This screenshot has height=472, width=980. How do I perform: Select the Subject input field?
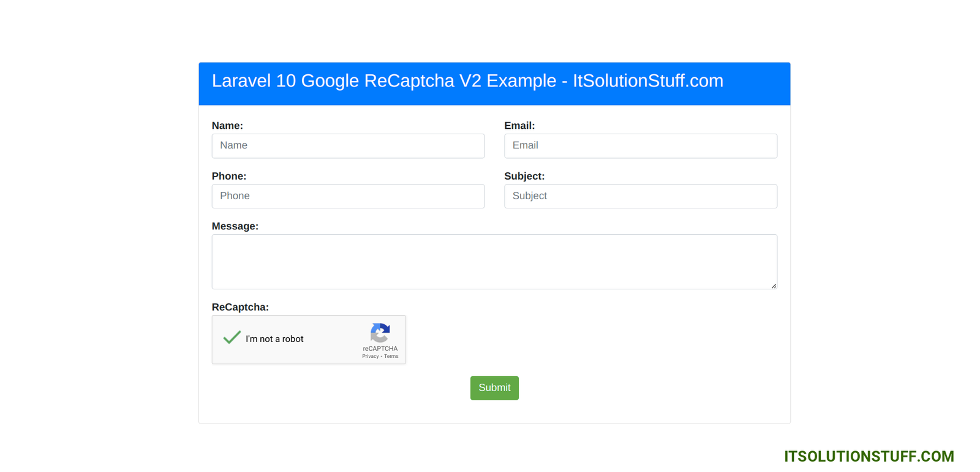(x=640, y=196)
